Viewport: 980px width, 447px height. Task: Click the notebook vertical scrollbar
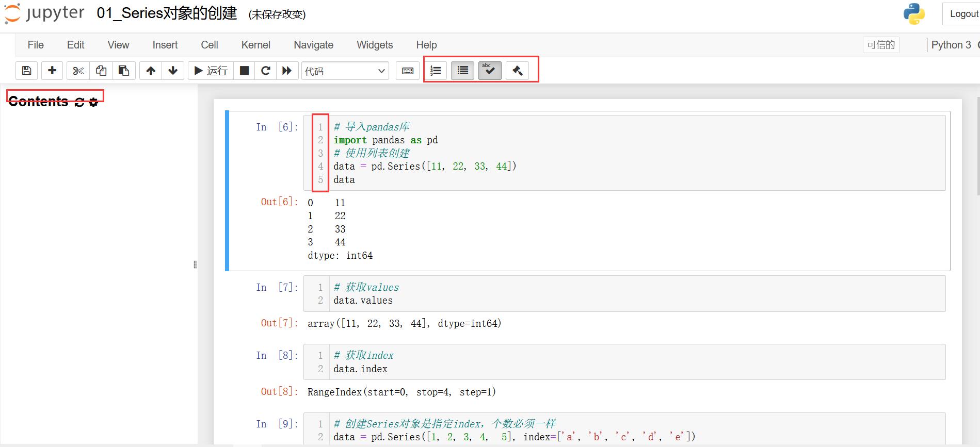pos(978,146)
